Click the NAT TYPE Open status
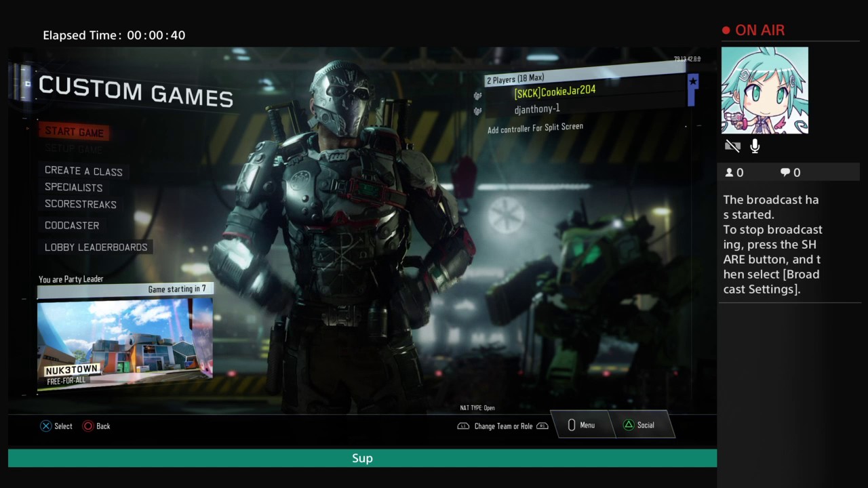The height and width of the screenshot is (488, 868). coord(477,408)
